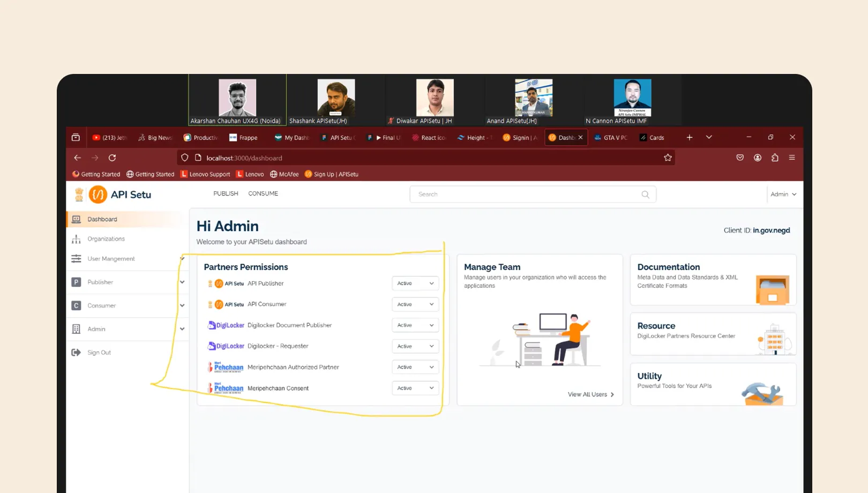
Task: Click into the Search field
Action: pyautogui.click(x=533, y=195)
